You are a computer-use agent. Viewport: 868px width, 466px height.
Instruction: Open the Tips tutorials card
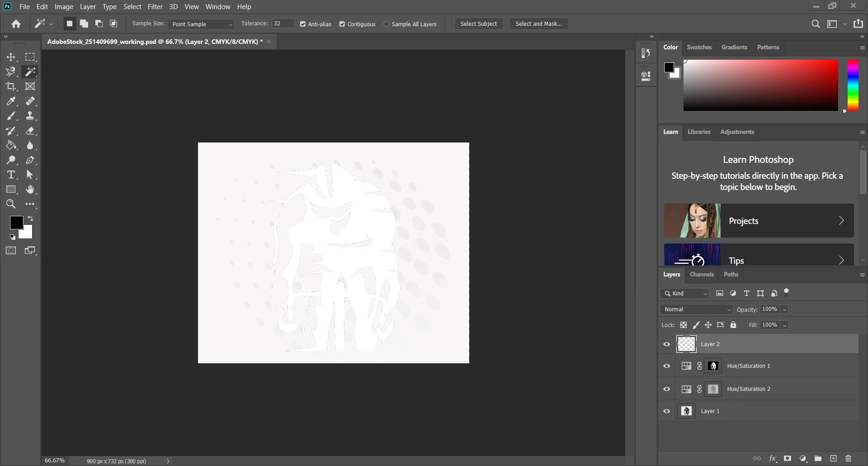point(759,255)
